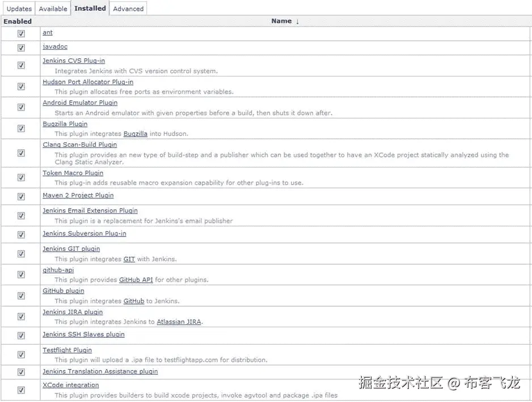
Task: Uncheck the ant plugin checkbox
Action: [x=21, y=33]
